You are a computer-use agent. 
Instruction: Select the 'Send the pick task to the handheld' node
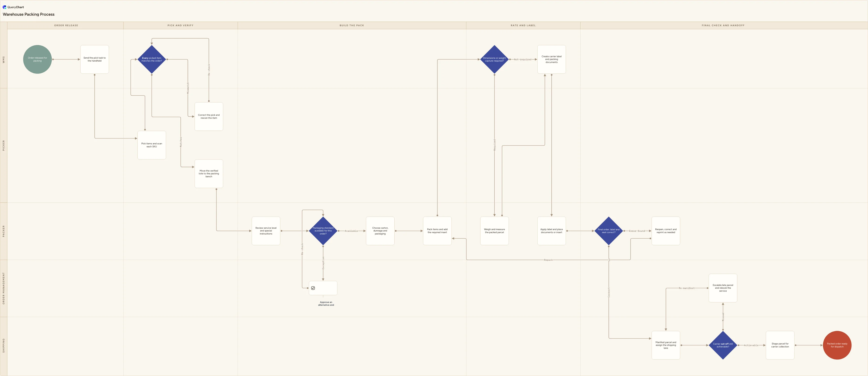pyautogui.click(x=95, y=59)
